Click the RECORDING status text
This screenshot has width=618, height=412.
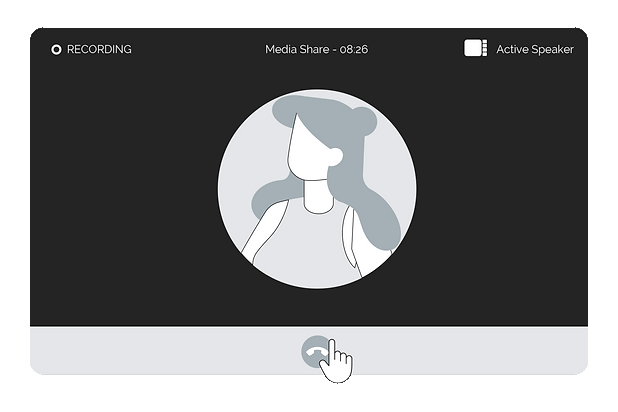click(x=99, y=49)
